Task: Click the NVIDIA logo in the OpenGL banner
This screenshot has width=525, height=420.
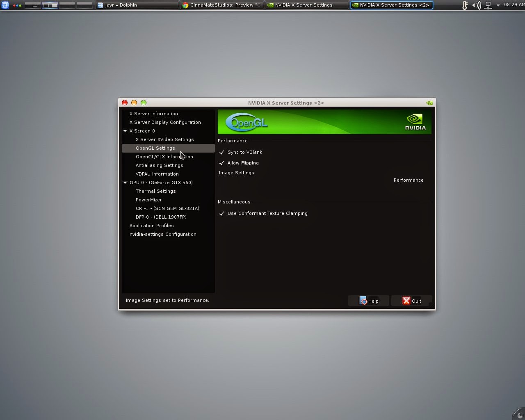Action: pos(415,122)
